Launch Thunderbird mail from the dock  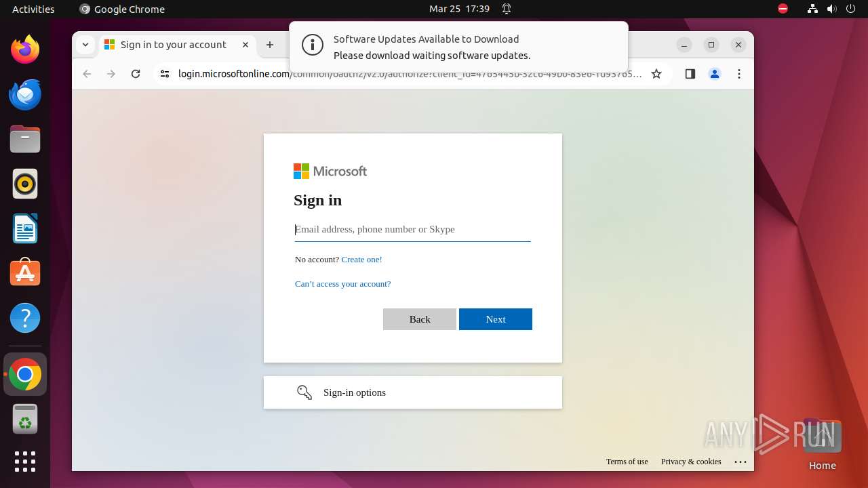[x=25, y=94]
